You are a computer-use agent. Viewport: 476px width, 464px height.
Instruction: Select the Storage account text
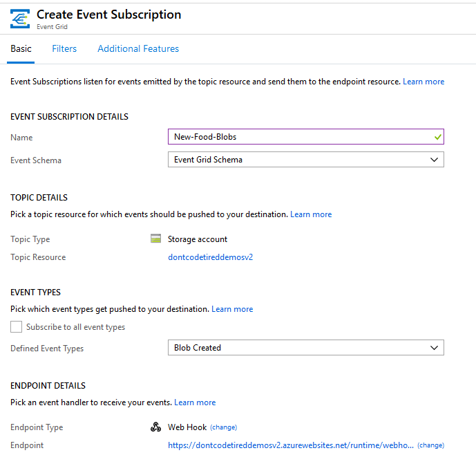tap(198, 239)
